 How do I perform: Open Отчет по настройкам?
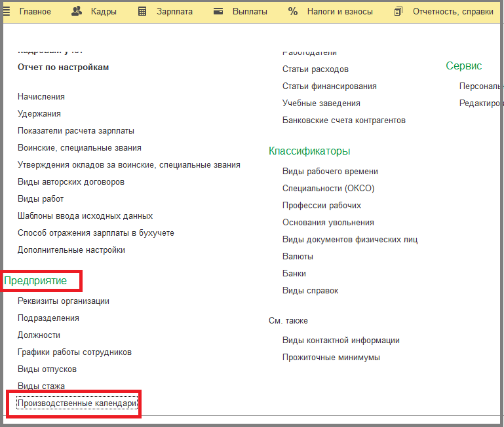coord(64,67)
